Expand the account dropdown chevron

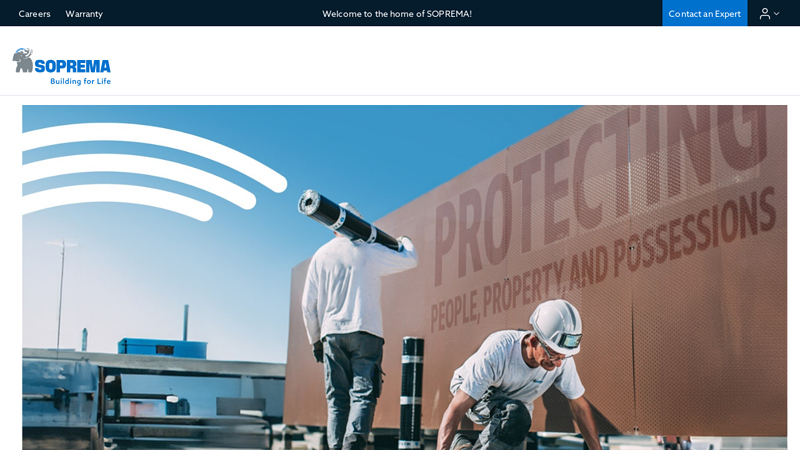coord(777,14)
